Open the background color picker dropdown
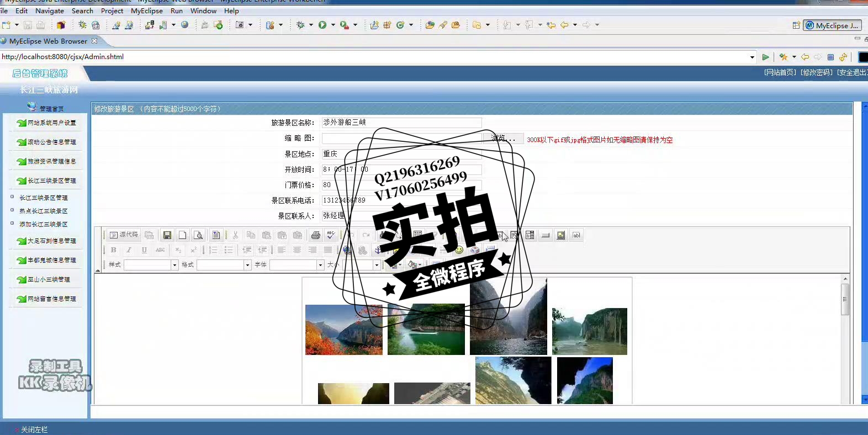Screen dimensions: 868x435 415,265
